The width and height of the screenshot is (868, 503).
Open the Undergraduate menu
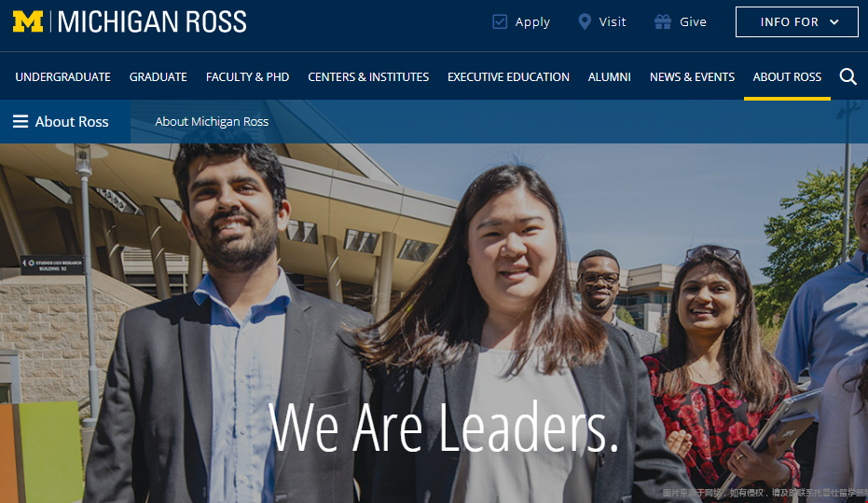coord(62,77)
